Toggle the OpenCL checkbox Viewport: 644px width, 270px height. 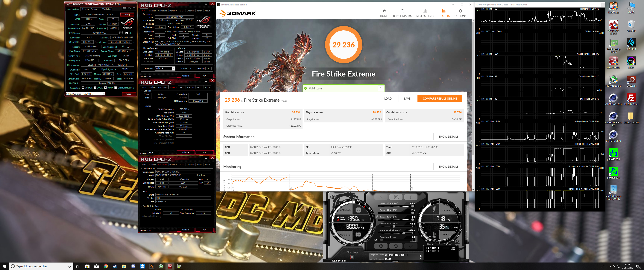83,88
